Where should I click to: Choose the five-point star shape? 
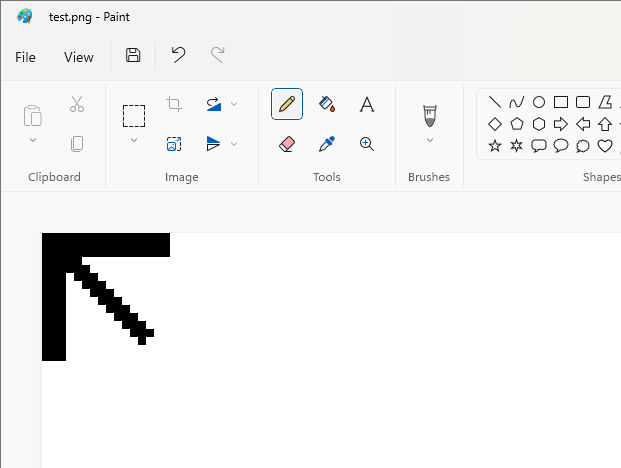(495, 146)
